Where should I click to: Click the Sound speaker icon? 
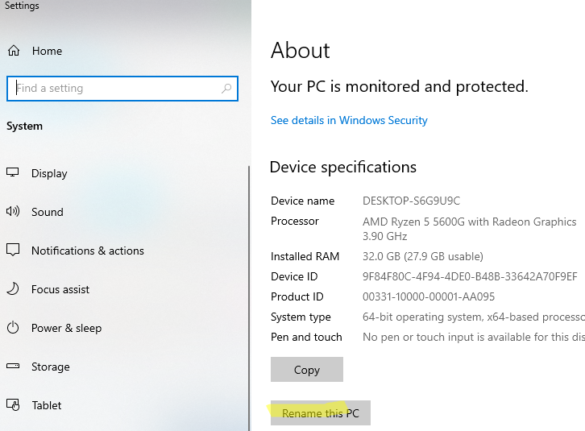[x=13, y=212]
